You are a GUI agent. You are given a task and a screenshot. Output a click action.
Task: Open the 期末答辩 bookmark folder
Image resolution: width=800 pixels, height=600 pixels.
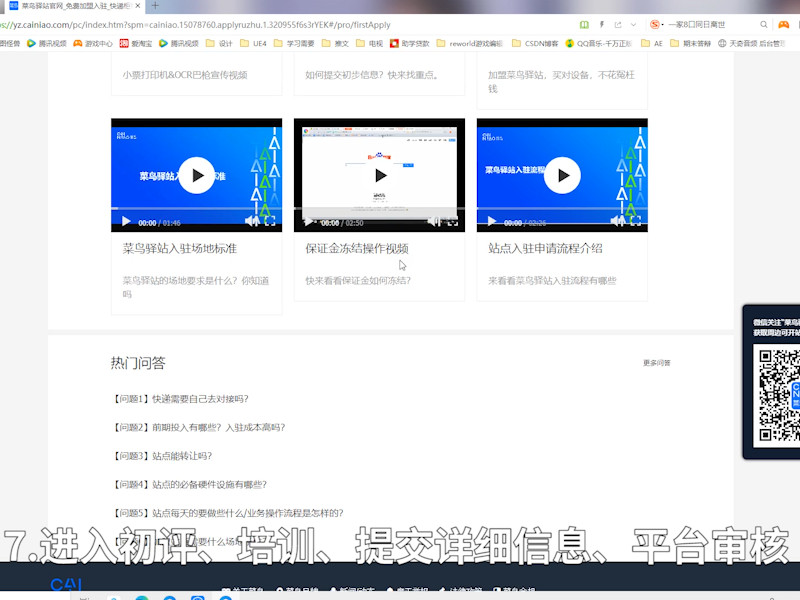tap(690, 43)
